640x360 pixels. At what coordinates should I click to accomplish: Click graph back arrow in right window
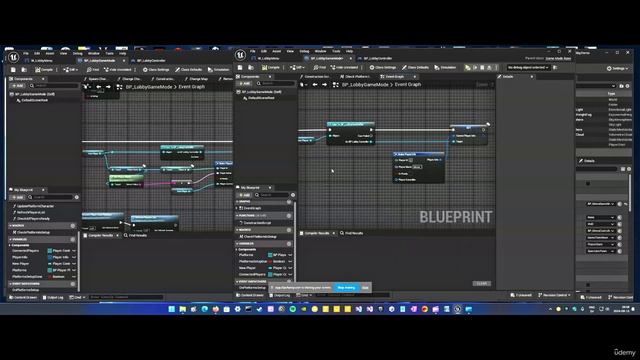coord(315,84)
